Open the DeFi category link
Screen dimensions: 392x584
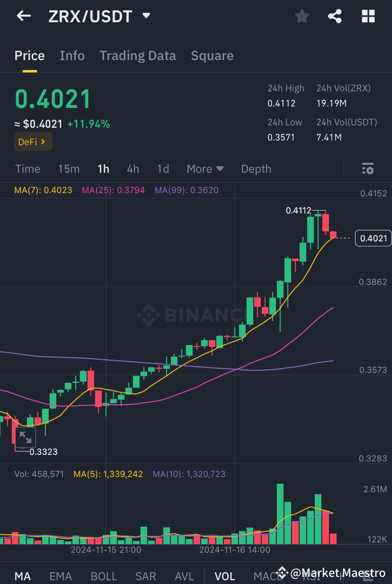(x=33, y=141)
